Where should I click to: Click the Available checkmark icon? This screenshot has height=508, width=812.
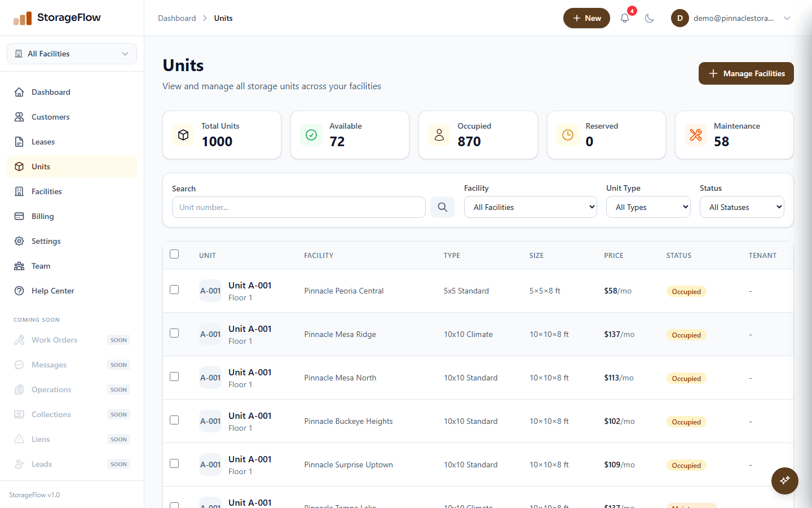coord(311,135)
